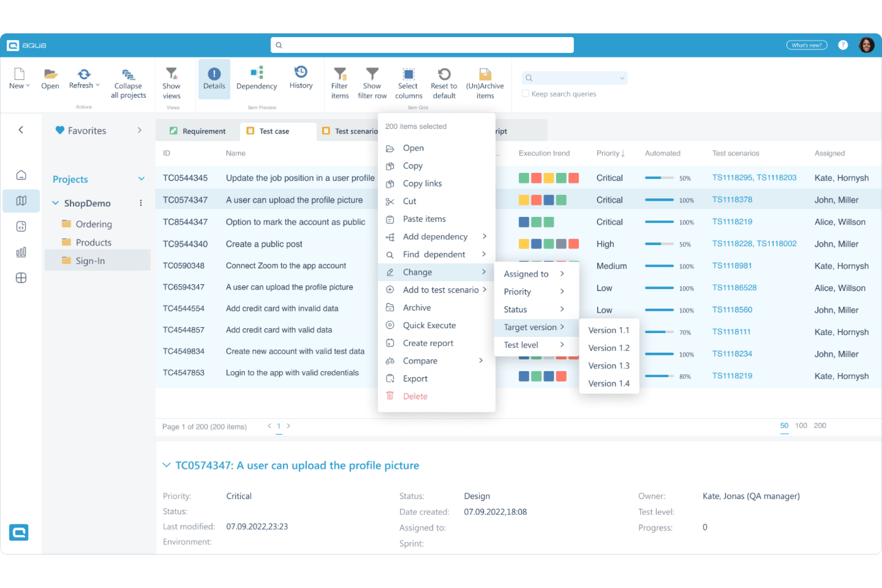Expand Compare submenu

(481, 360)
